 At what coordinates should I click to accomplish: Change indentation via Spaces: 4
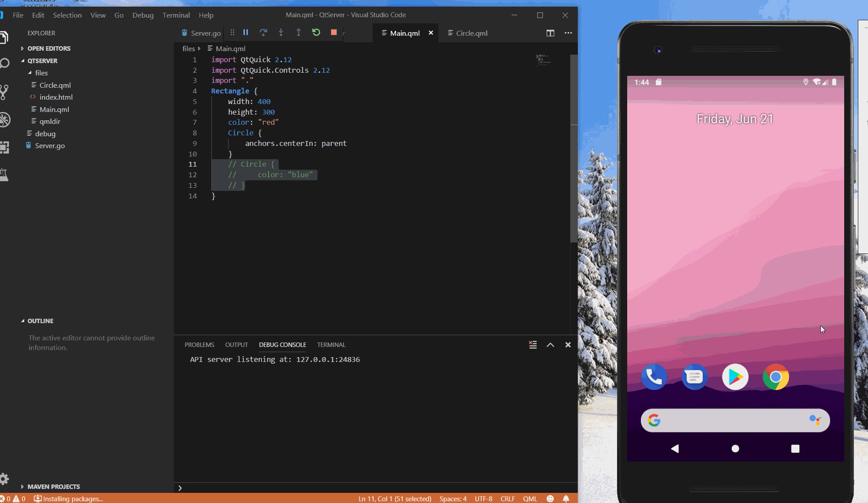[x=453, y=499]
